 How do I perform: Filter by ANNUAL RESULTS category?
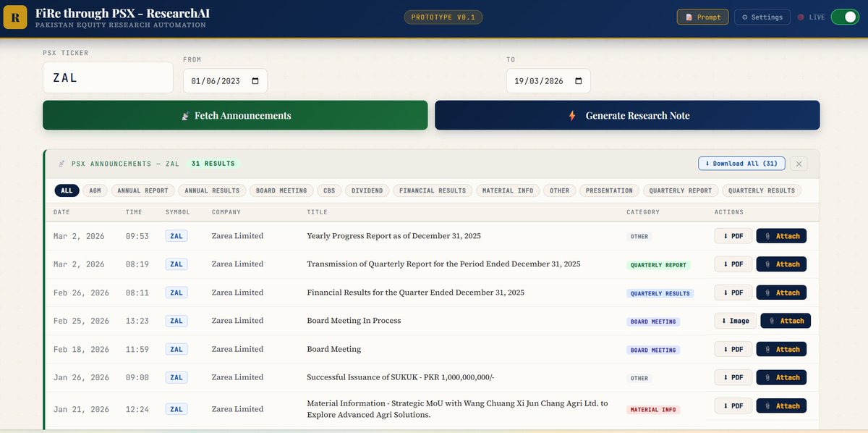(x=212, y=190)
